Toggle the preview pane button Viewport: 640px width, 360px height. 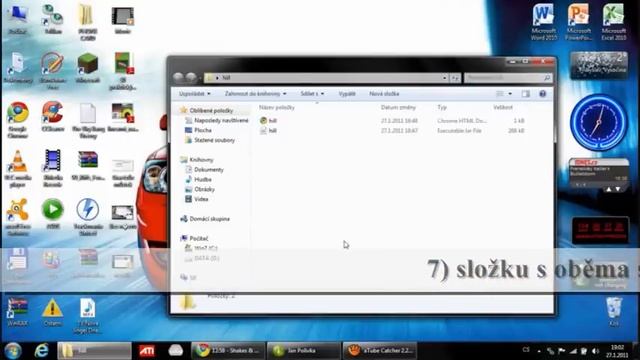(x=526, y=94)
